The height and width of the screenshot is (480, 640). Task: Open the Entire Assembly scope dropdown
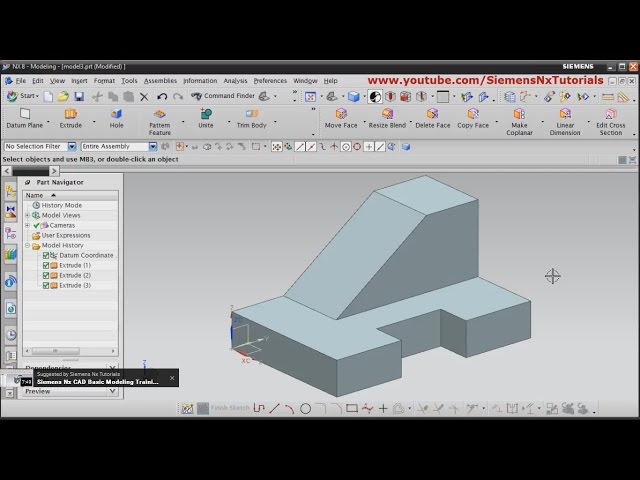[x=153, y=146]
